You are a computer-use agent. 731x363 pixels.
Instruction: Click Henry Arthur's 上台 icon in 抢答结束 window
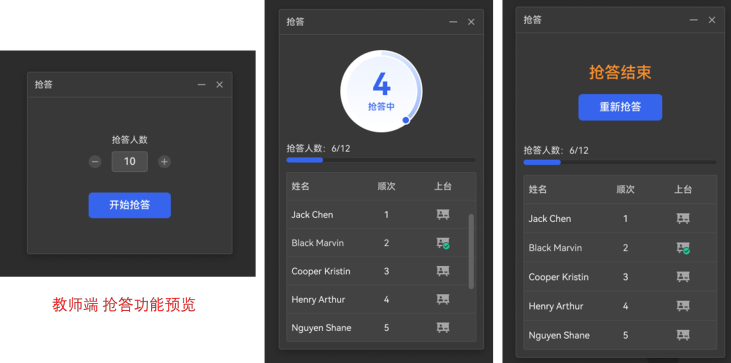[x=683, y=306]
